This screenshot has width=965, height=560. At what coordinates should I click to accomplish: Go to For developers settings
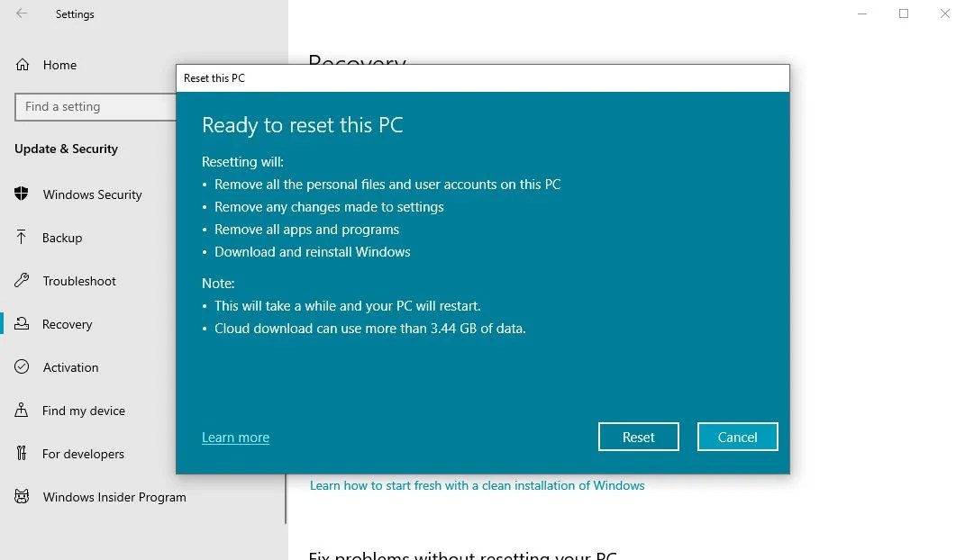[83, 454]
